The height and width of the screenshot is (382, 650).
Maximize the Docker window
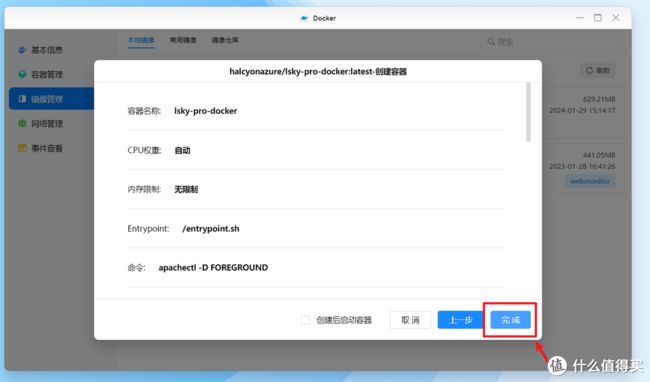tap(598, 18)
